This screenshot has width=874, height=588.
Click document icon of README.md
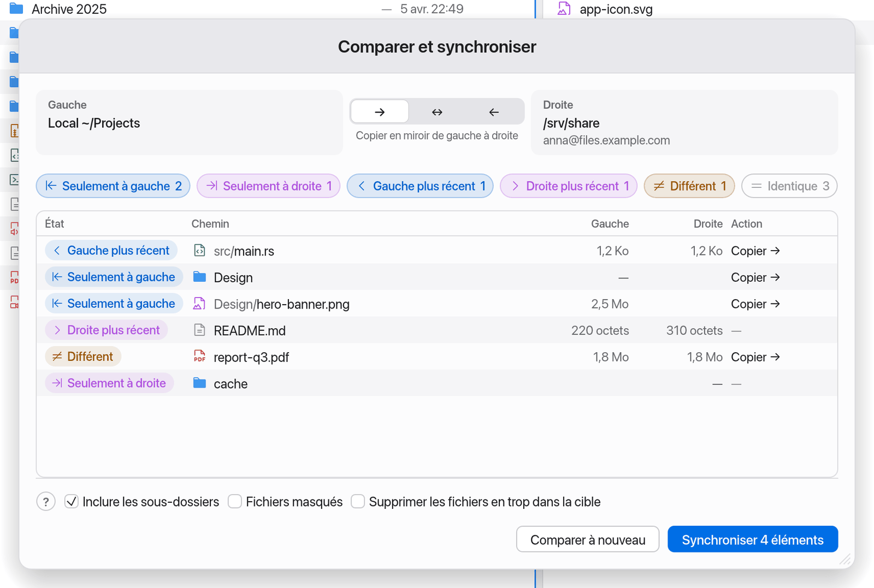[199, 330]
